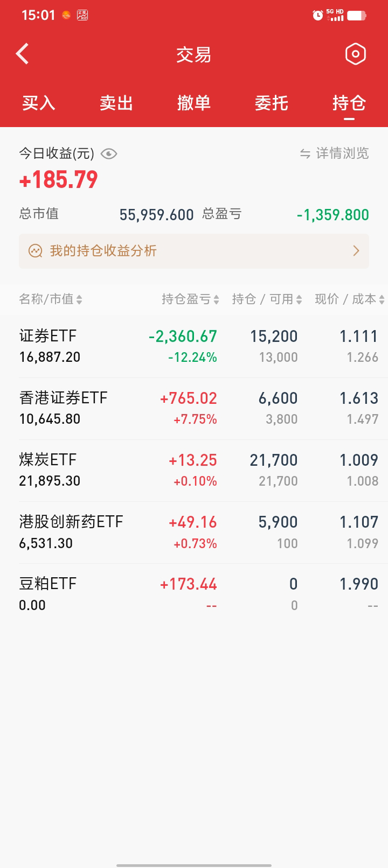Image resolution: width=388 pixels, height=868 pixels.
Task: Sort by 名称/市值 column arrows
Action: [79, 300]
